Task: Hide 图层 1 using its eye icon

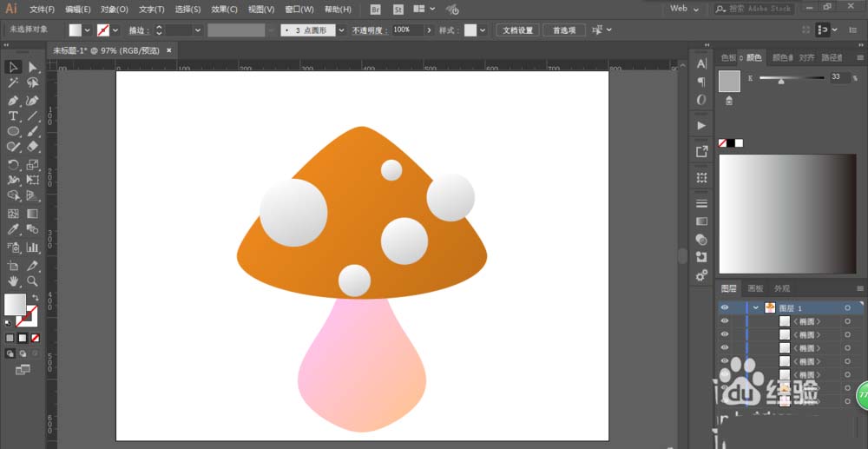Action: coord(725,307)
